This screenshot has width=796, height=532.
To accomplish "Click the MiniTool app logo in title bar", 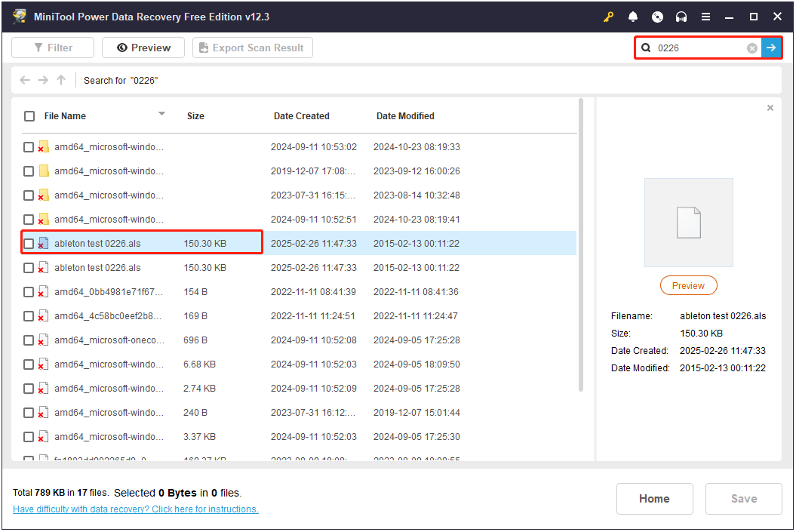I will 20,17.
